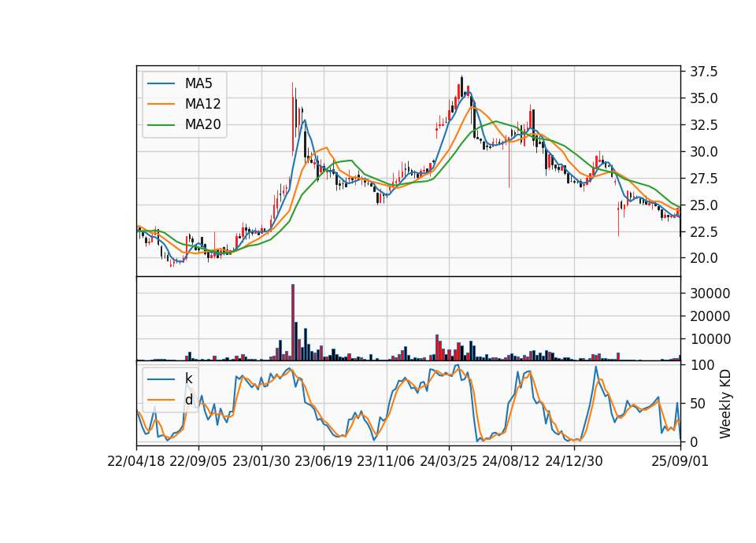Image resolution: width=756 pixels, height=543 pixels.
Task: Click the MA20 legend label
Action: click(202, 125)
